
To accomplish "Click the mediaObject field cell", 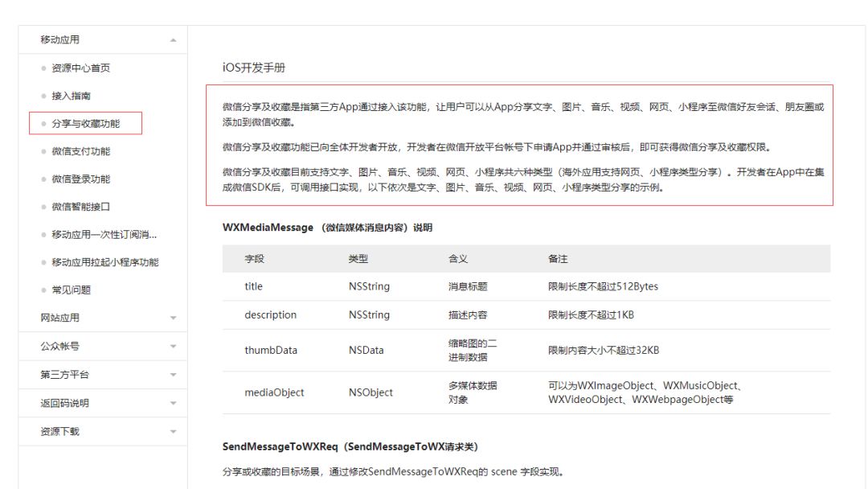I will [x=274, y=392].
